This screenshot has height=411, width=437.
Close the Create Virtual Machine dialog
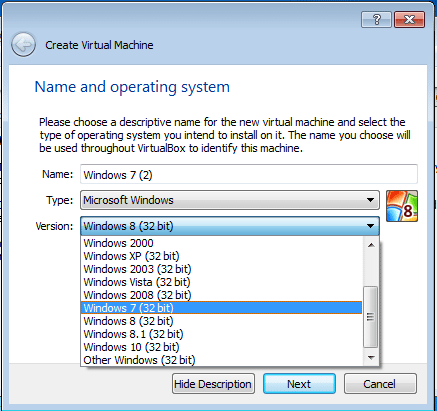pos(409,20)
